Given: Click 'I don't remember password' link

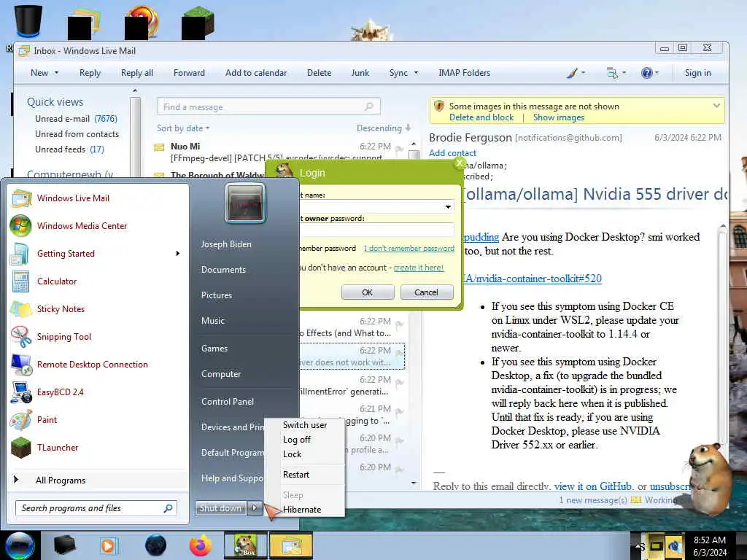Looking at the screenshot, I should [409, 249].
